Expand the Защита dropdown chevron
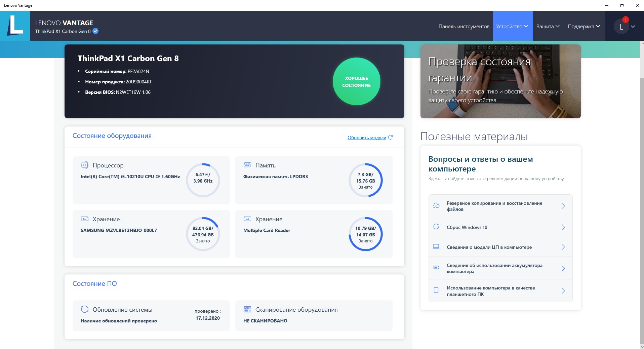The height and width of the screenshot is (349, 644). point(557,26)
